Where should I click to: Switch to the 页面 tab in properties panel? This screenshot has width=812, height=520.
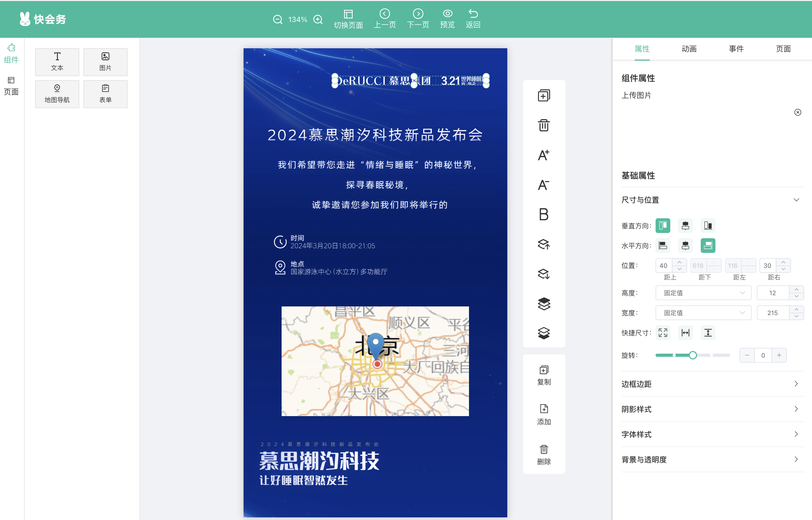[783, 49]
